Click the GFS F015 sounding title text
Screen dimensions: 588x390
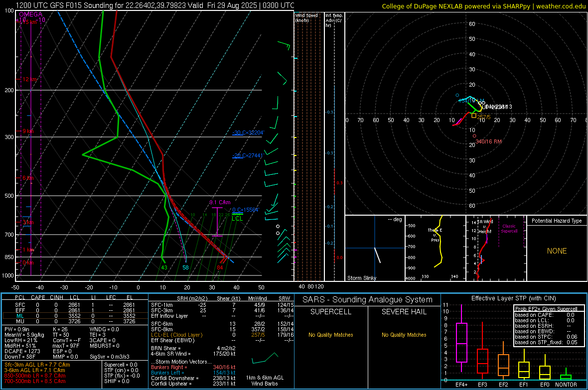155,5
